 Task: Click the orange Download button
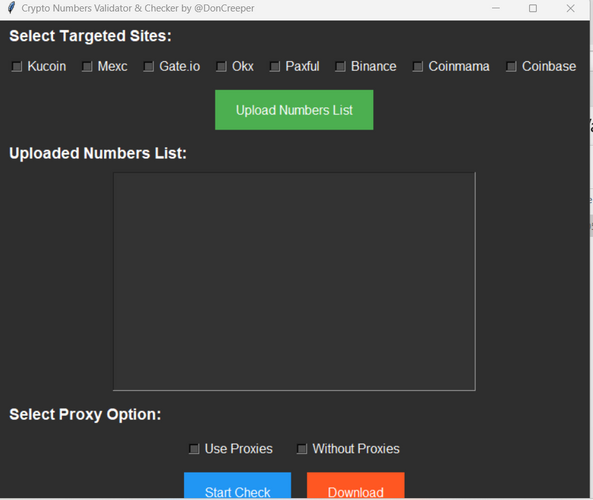coord(355,486)
